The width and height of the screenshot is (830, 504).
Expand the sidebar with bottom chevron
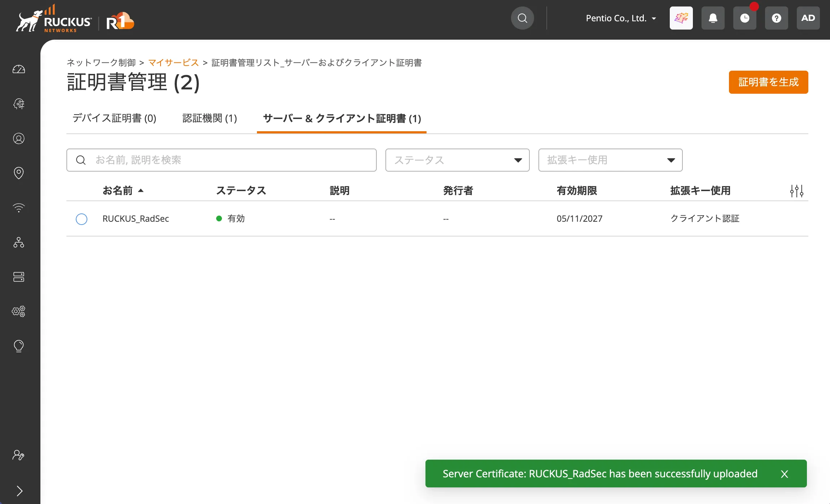[19, 491]
